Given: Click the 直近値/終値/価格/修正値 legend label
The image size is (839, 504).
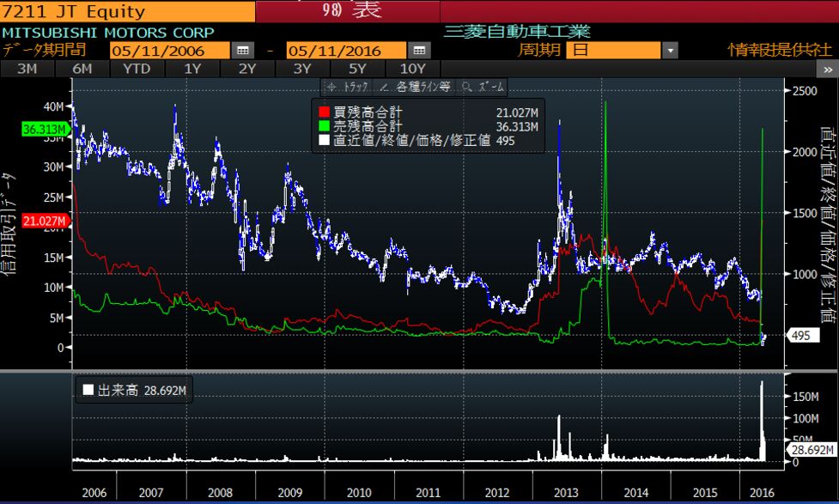Looking at the screenshot, I should point(412,140).
